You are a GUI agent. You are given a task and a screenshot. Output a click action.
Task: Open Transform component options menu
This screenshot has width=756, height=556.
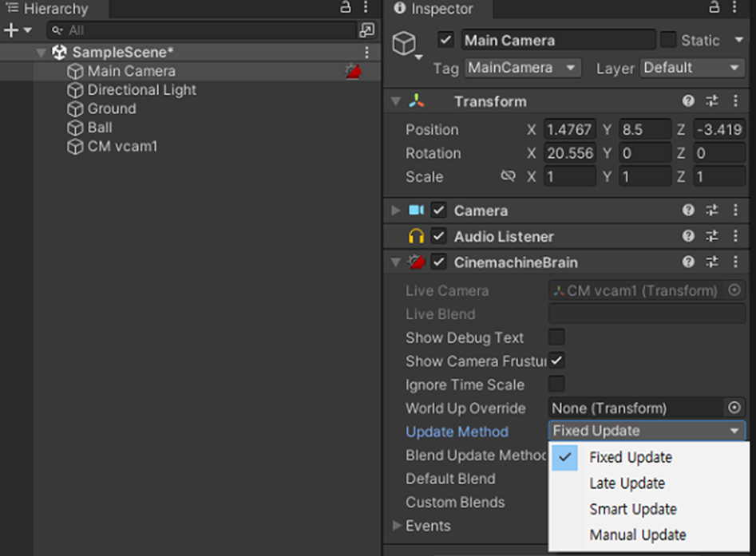pos(735,101)
